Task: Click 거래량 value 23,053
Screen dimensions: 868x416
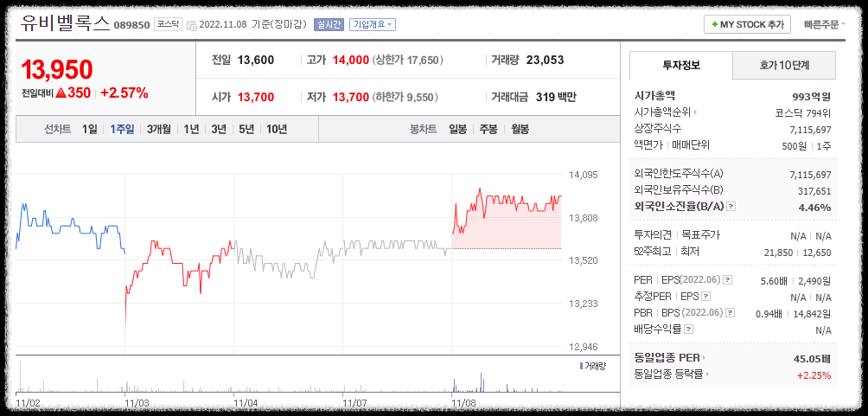Action: 546,60
